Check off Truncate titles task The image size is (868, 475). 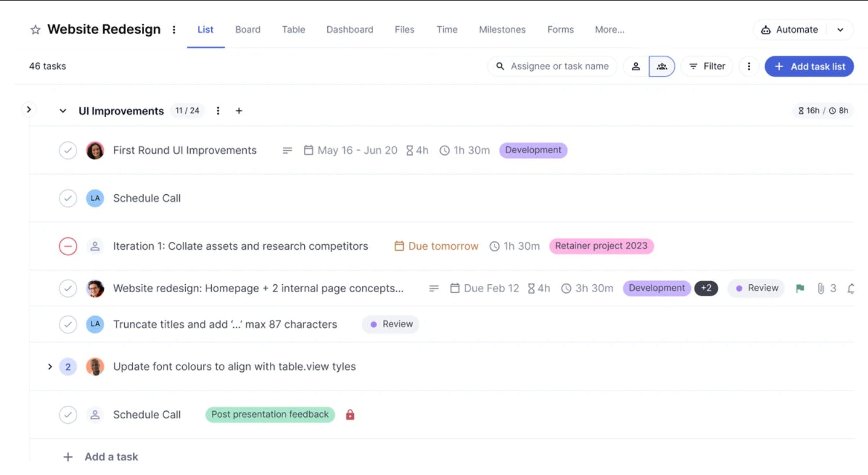click(x=68, y=324)
